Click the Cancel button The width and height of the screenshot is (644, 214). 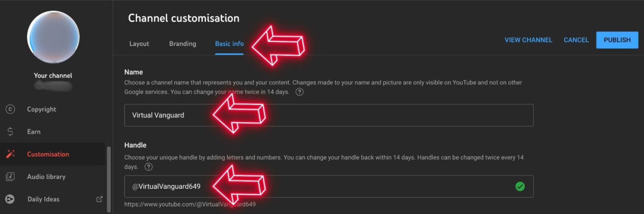(576, 40)
